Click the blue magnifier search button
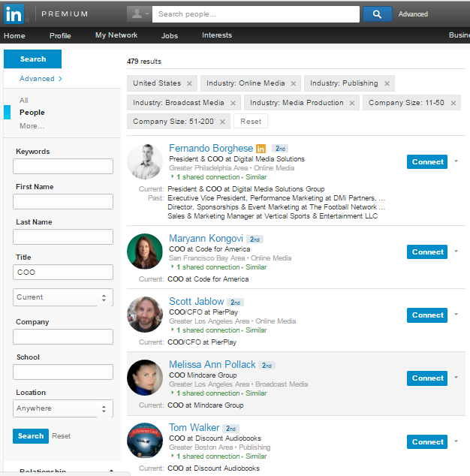Viewport: 470px width, 476px height. click(x=377, y=14)
